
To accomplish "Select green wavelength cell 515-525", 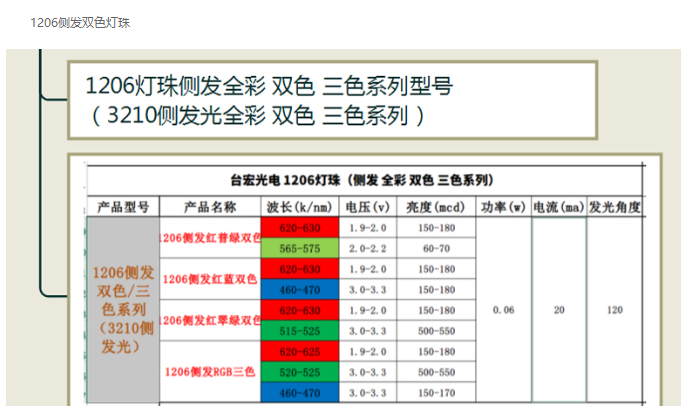I will [x=300, y=331].
